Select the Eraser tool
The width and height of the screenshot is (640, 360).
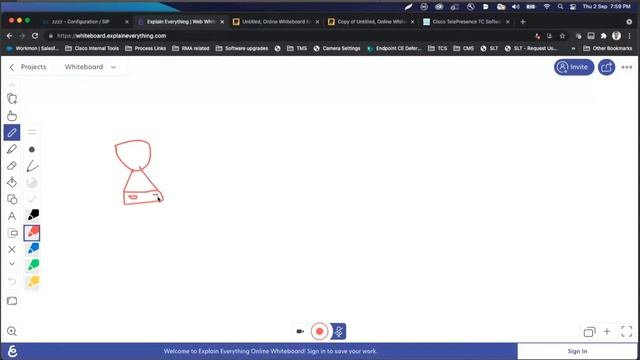pos(12,166)
